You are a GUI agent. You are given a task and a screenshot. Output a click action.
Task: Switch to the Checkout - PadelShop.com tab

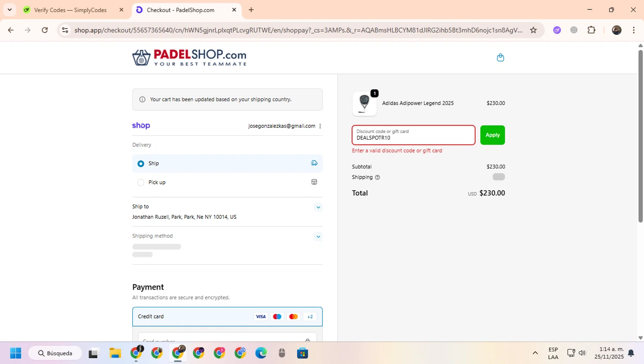[x=181, y=10]
